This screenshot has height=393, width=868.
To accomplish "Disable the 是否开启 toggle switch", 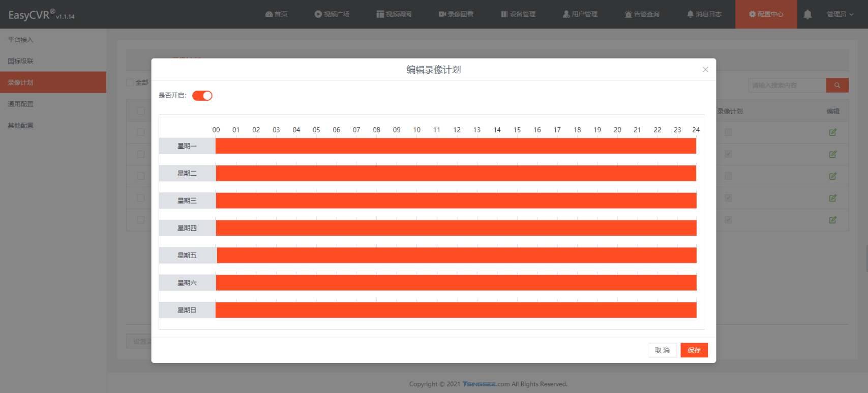I will 202,96.
